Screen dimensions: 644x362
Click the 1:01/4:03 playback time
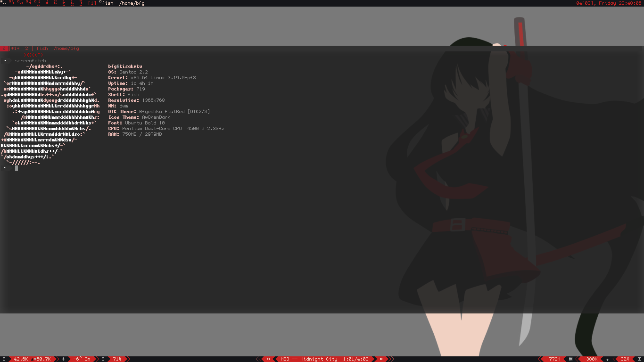355,359
